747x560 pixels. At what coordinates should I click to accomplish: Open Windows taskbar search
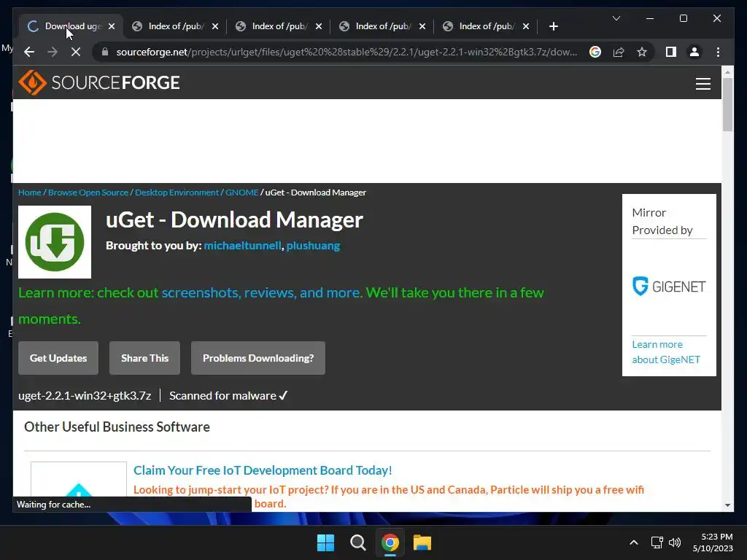(x=357, y=542)
